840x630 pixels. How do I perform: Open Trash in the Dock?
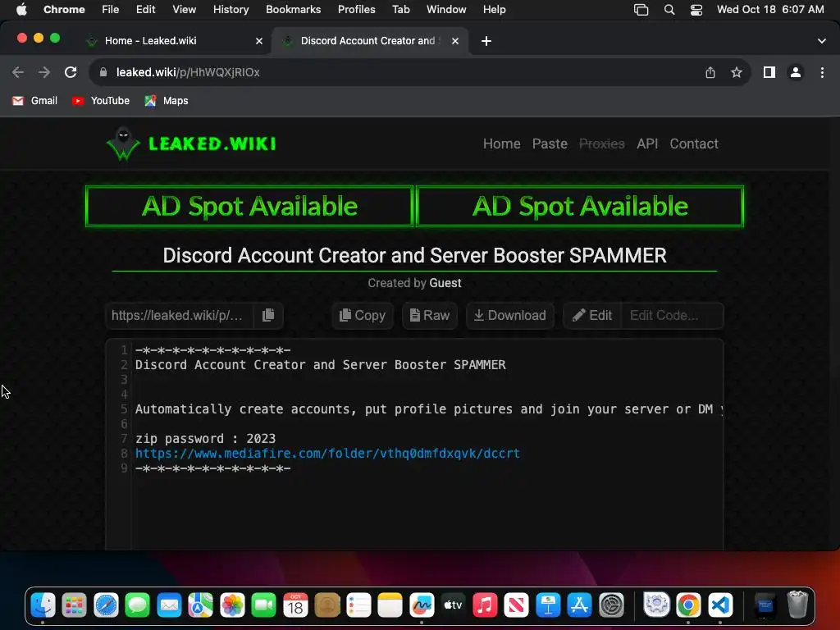click(797, 606)
